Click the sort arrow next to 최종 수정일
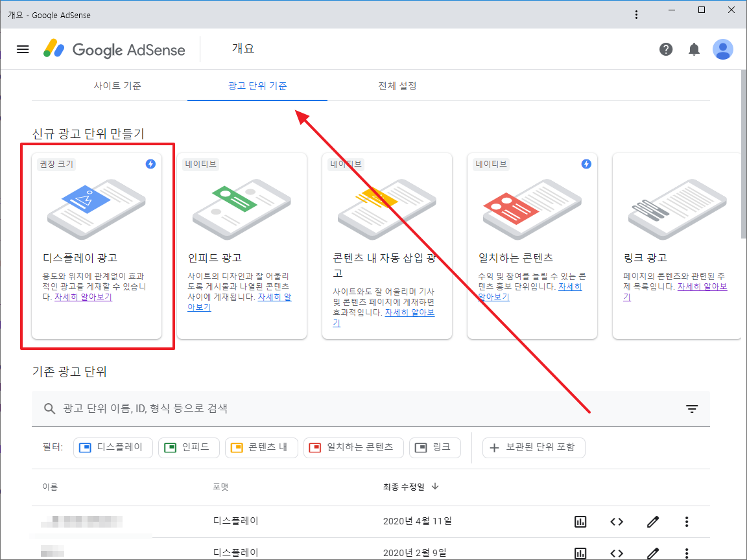Image resolution: width=747 pixels, height=560 pixels. click(435, 486)
